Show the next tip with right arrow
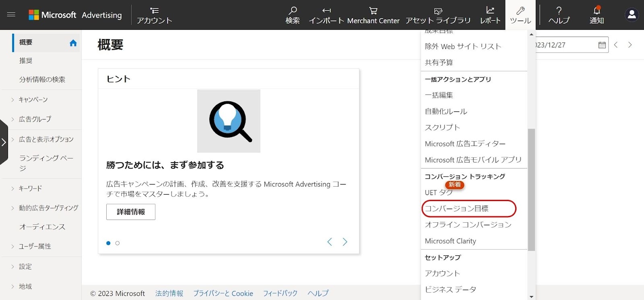 click(345, 242)
